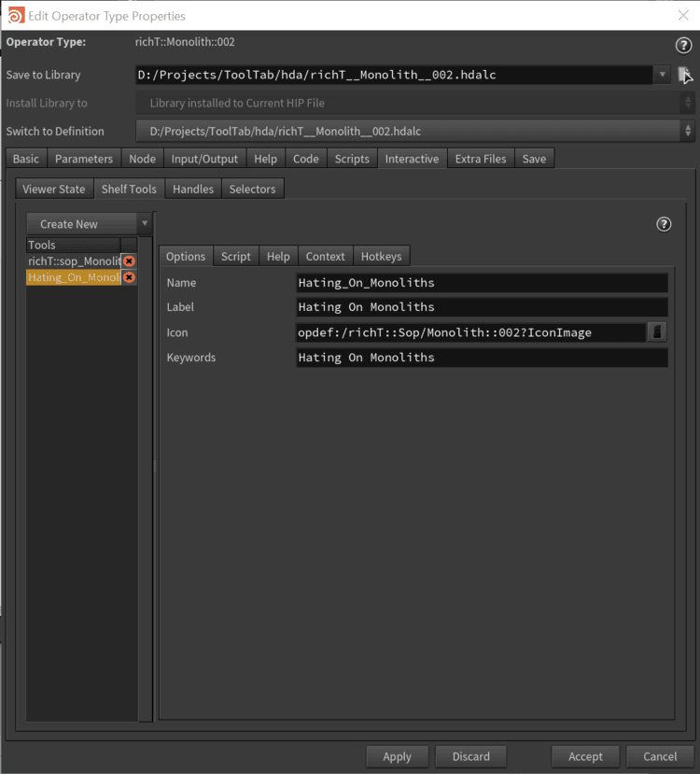Click into the Label text field
This screenshot has width=700, height=774.
482,307
